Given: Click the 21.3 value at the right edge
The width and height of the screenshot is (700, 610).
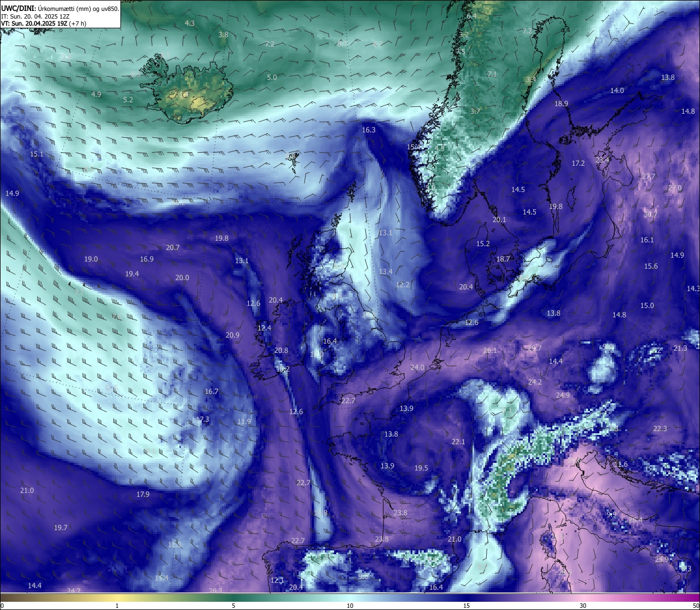Looking at the screenshot, I should click(680, 348).
